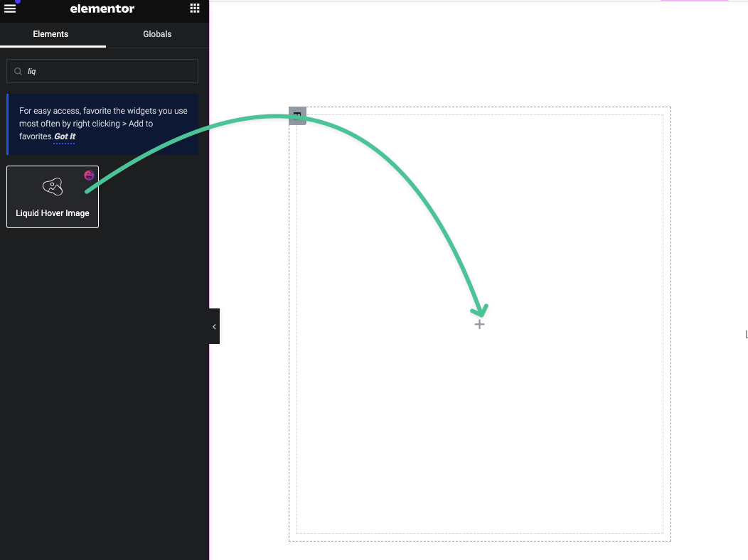748x560 pixels.
Task: Click the pro badge on Liquid Hover Image
Action: point(89,176)
